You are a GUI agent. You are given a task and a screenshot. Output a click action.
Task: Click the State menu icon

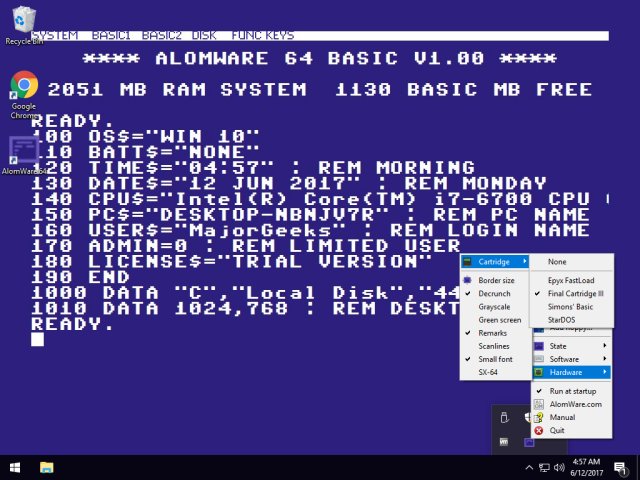pyautogui.click(x=539, y=346)
